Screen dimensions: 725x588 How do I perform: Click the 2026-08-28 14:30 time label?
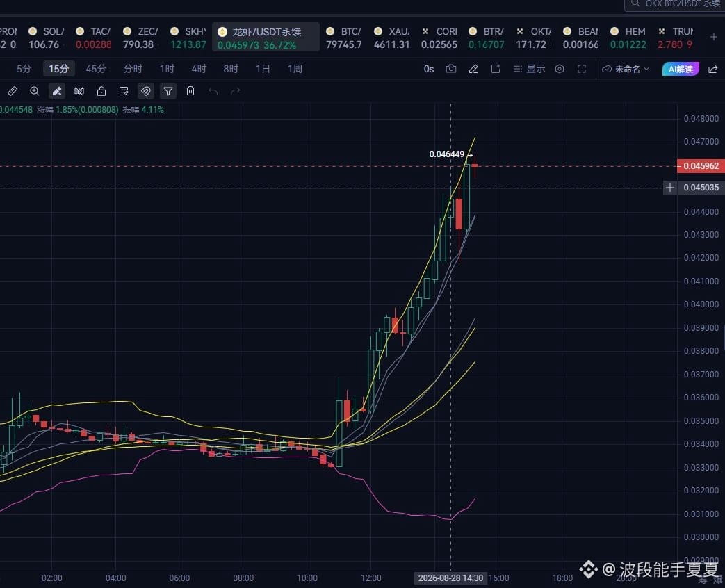tap(450, 578)
